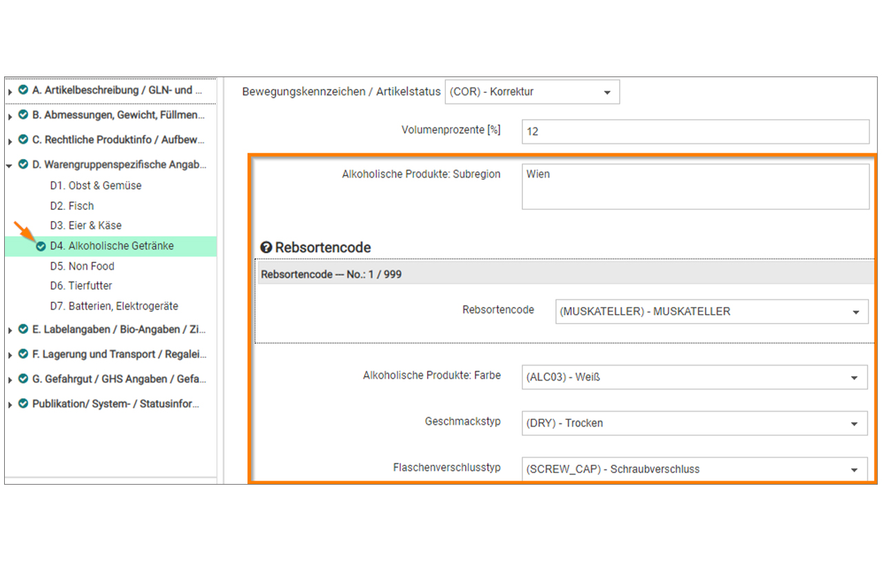
Task: Open the Alkoholische Produkte: Farbe dropdown
Action: (x=695, y=377)
